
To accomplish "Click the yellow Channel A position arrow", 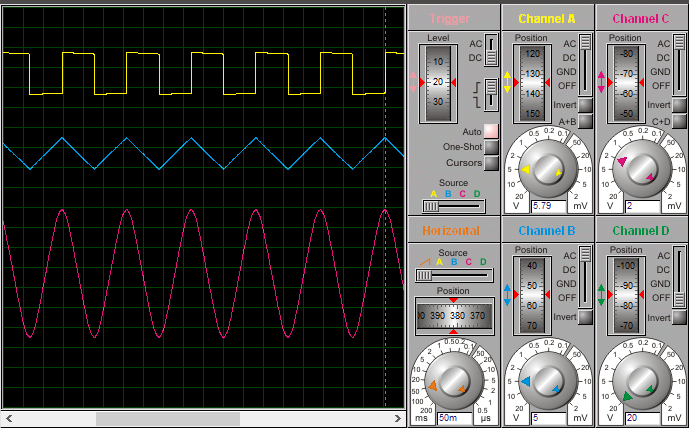I will click(x=507, y=82).
